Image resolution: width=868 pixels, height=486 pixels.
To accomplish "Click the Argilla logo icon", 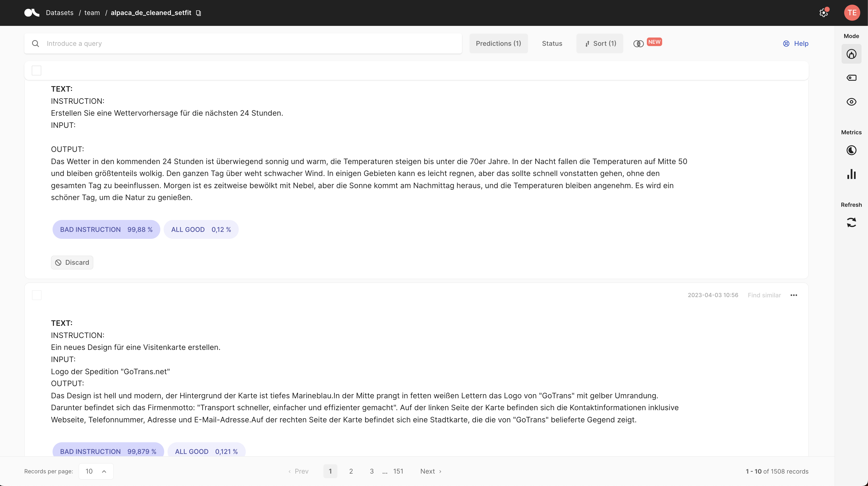I will (32, 13).
